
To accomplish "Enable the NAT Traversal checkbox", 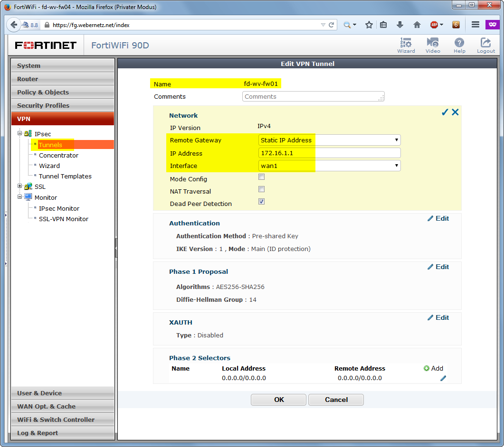I will pos(261,189).
